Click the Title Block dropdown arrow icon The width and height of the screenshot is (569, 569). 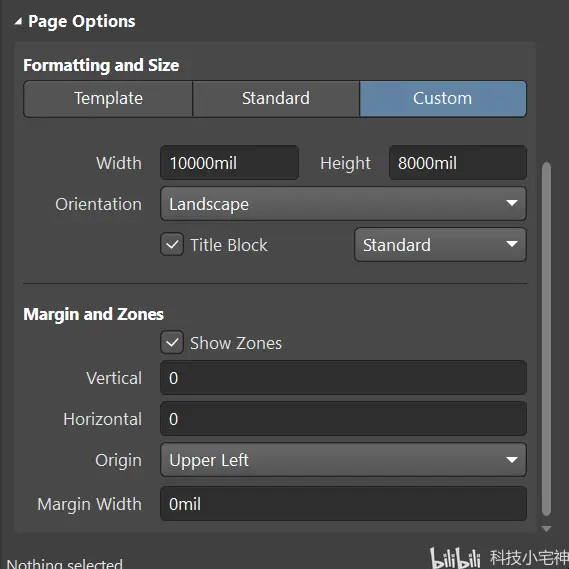[512, 244]
